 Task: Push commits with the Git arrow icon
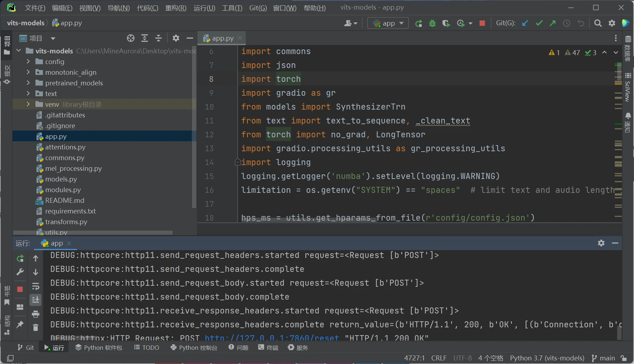click(553, 23)
